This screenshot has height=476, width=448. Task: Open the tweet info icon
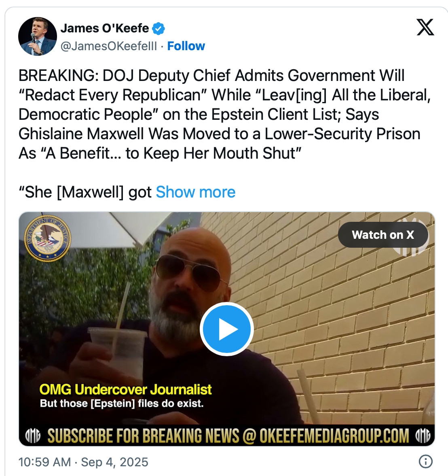pos(425,461)
